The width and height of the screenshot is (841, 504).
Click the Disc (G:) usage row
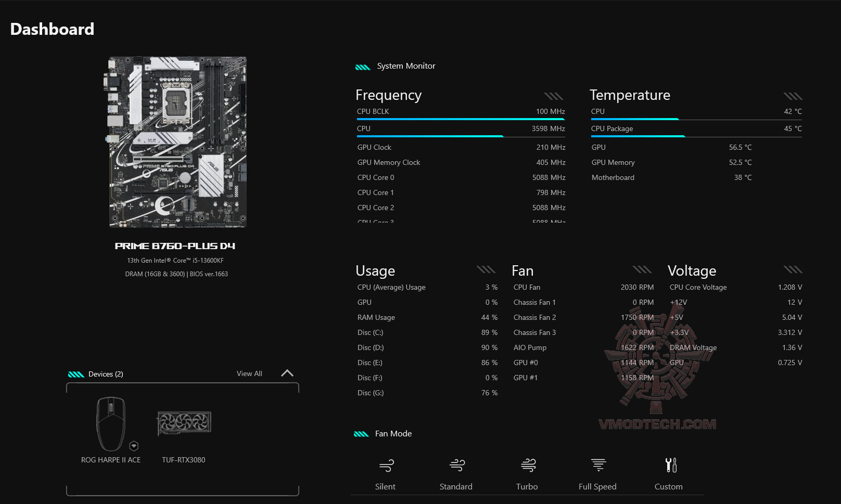coord(427,393)
